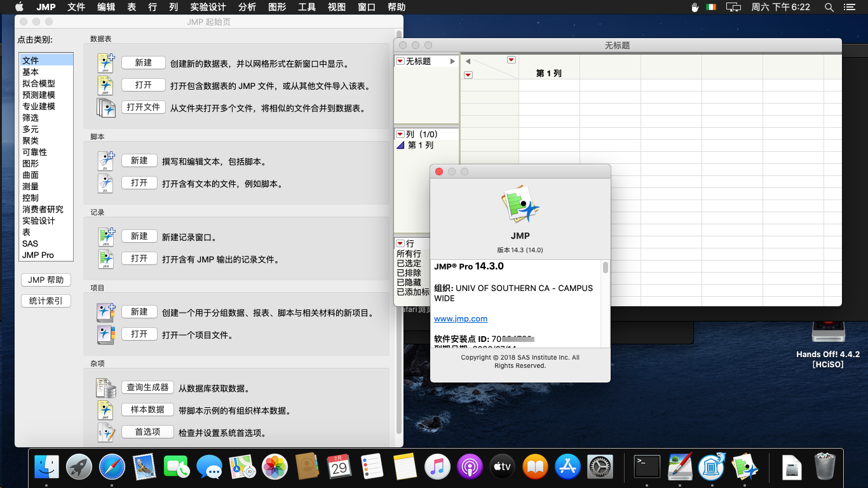Image resolution: width=868 pixels, height=488 pixels.
Task: Click 首选项 button
Action: pos(148,432)
